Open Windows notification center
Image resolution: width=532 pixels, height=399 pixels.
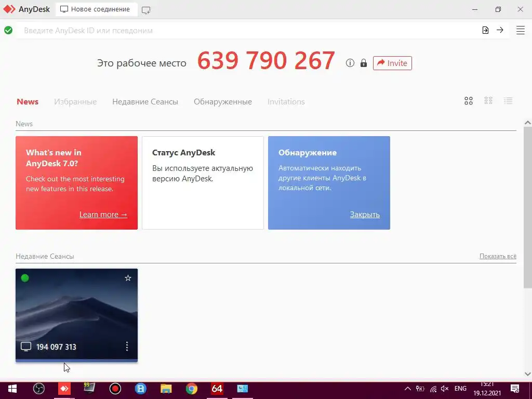(515, 389)
